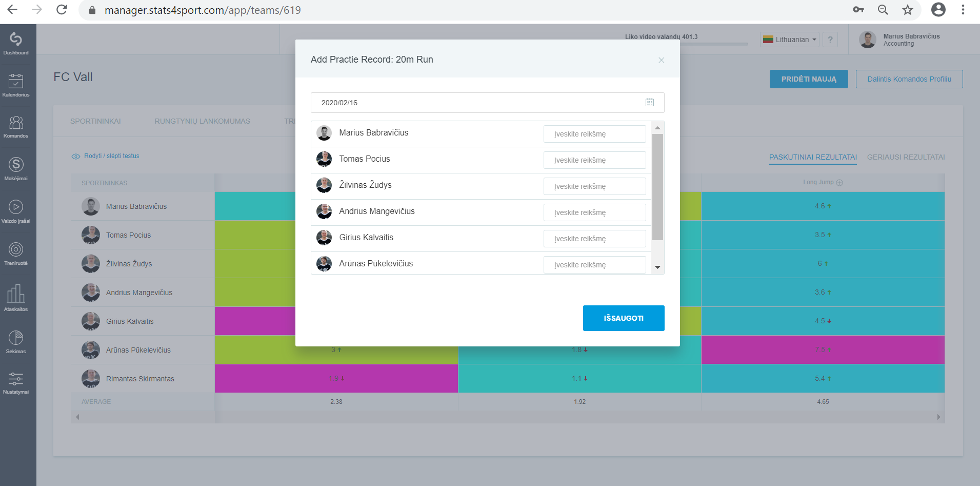Click the results table horizontal scroll right arrow
The image size is (980, 486).
[x=939, y=417]
